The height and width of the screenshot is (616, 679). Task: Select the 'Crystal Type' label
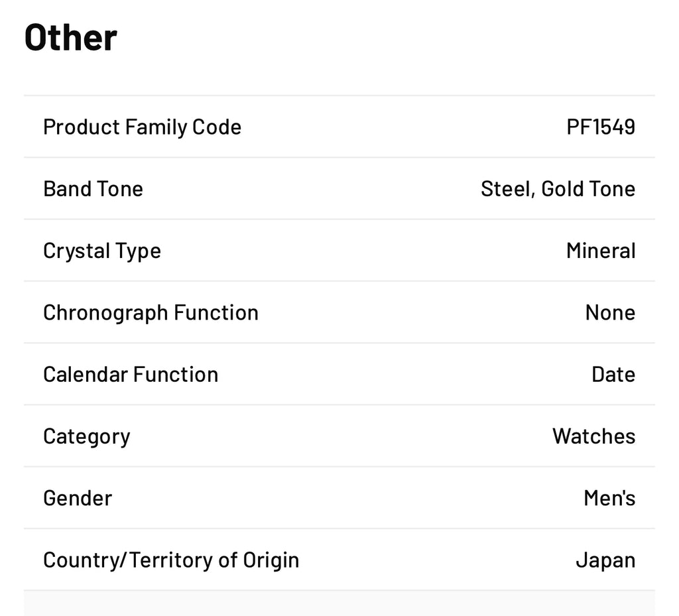[101, 251]
